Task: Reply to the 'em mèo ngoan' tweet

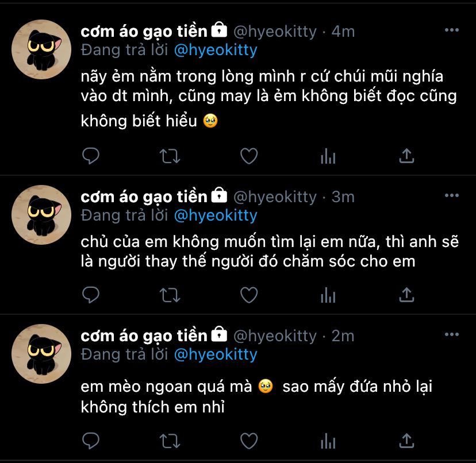Action: click(x=91, y=441)
